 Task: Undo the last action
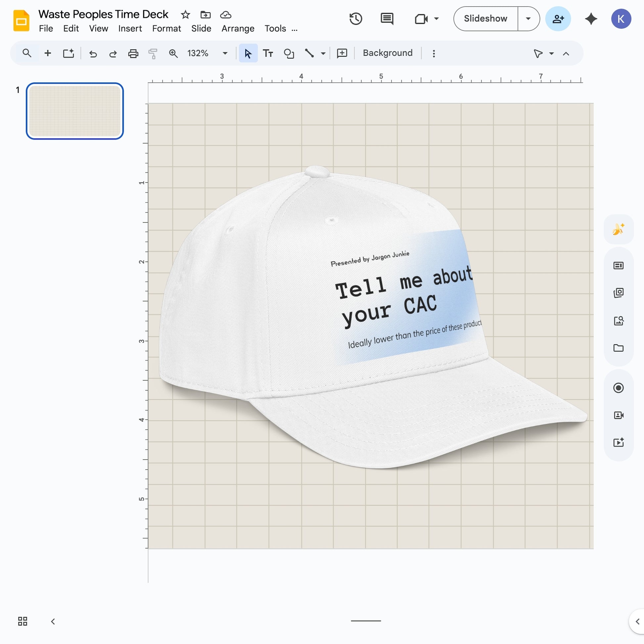[93, 53]
